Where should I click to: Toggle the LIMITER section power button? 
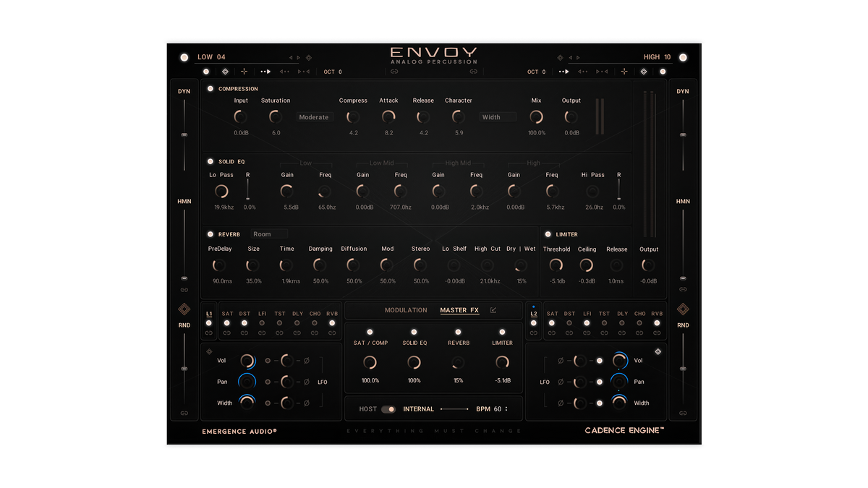point(548,234)
